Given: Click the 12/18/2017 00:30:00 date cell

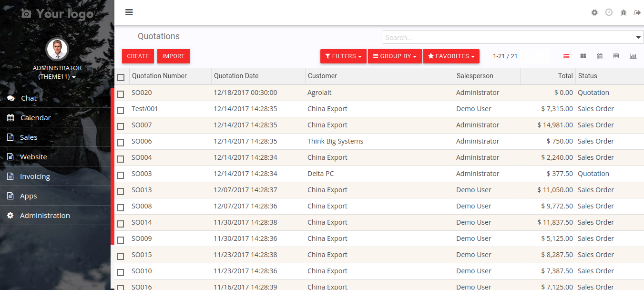Looking at the screenshot, I should coord(258,93).
